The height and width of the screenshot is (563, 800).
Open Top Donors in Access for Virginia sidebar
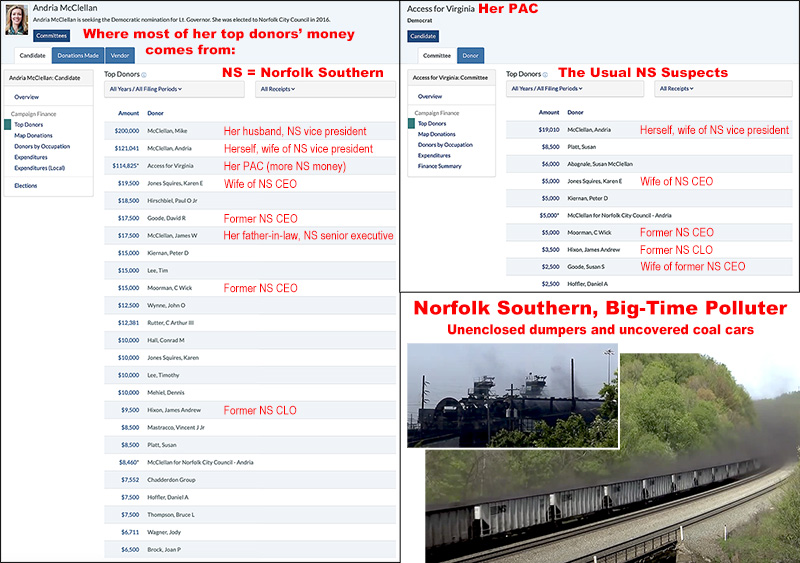[x=432, y=124]
